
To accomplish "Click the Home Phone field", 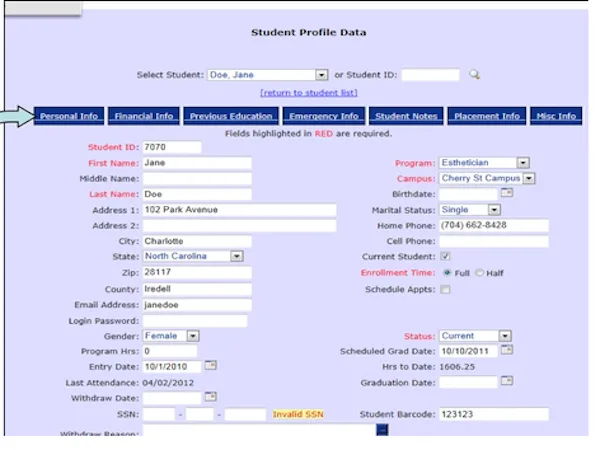I will pos(494,226).
